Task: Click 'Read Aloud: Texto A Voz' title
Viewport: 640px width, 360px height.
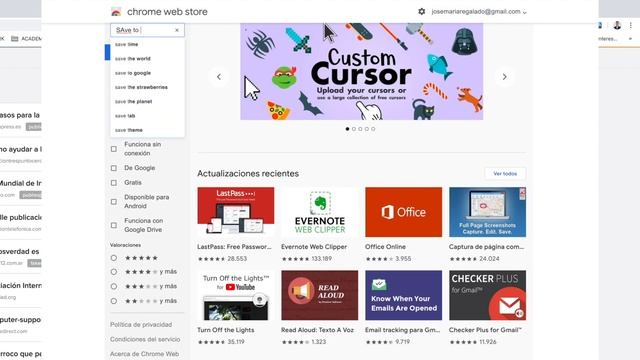Action: pyautogui.click(x=317, y=330)
